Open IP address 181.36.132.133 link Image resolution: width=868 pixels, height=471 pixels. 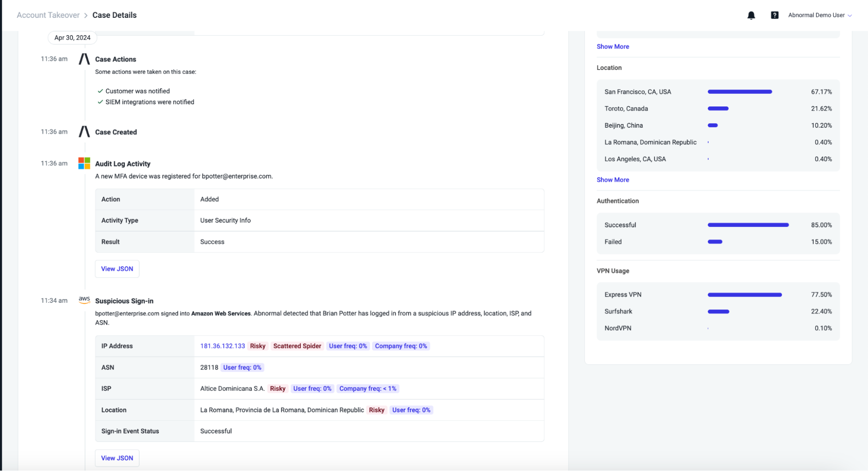[x=223, y=346]
